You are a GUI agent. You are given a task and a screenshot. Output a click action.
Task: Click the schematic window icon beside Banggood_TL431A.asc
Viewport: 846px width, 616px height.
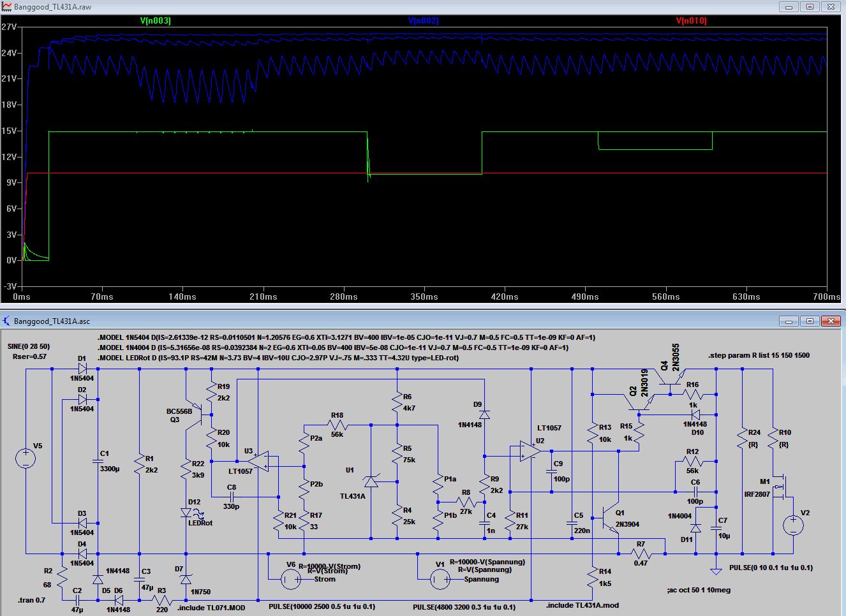tap(6, 321)
